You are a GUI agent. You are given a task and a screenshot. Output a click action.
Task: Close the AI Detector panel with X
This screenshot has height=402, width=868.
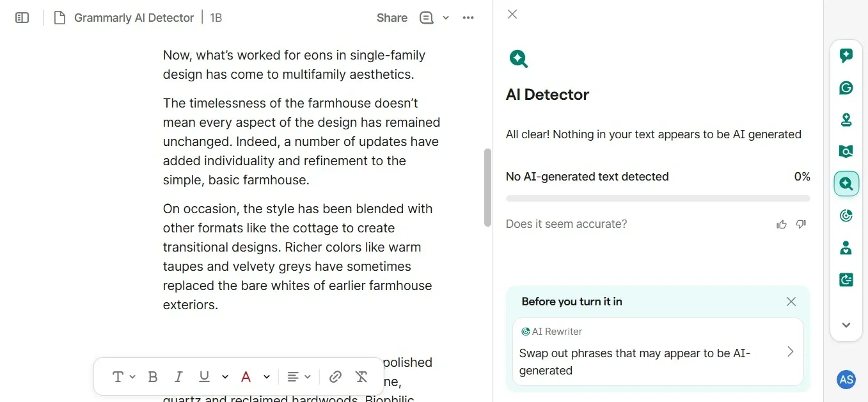[x=512, y=14]
